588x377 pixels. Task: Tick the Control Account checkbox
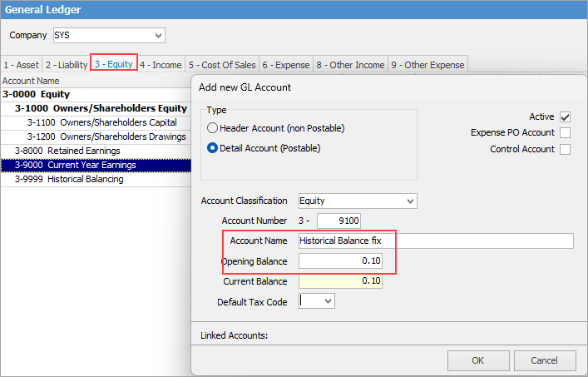coord(565,149)
